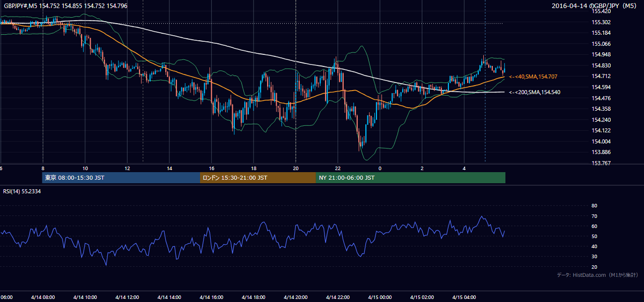Click RSI scale value 60
Image resolution: width=644 pixels, height=302 pixels.
pyautogui.click(x=594, y=226)
